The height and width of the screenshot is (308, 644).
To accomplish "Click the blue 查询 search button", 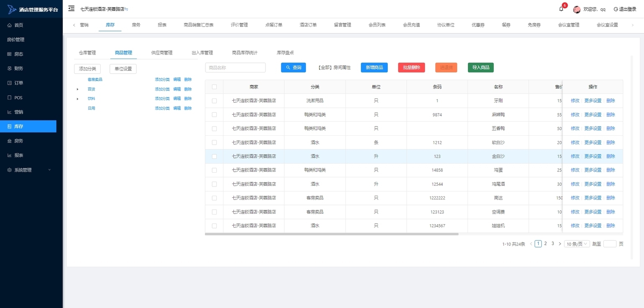I will (293, 67).
